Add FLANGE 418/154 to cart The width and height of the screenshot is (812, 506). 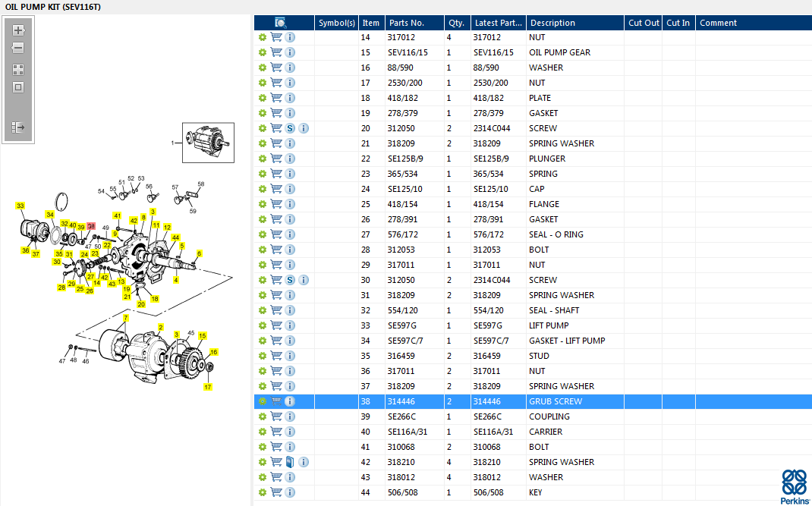276,204
